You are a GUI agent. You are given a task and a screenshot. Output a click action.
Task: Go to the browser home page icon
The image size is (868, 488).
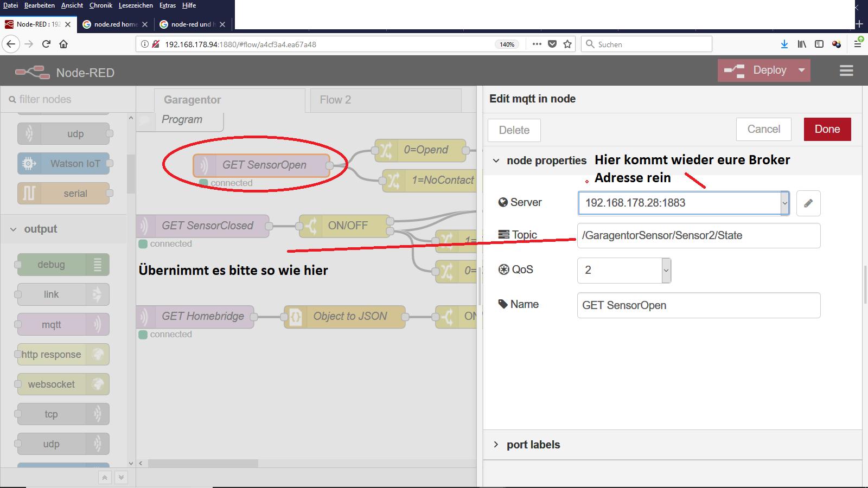(63, 44)
